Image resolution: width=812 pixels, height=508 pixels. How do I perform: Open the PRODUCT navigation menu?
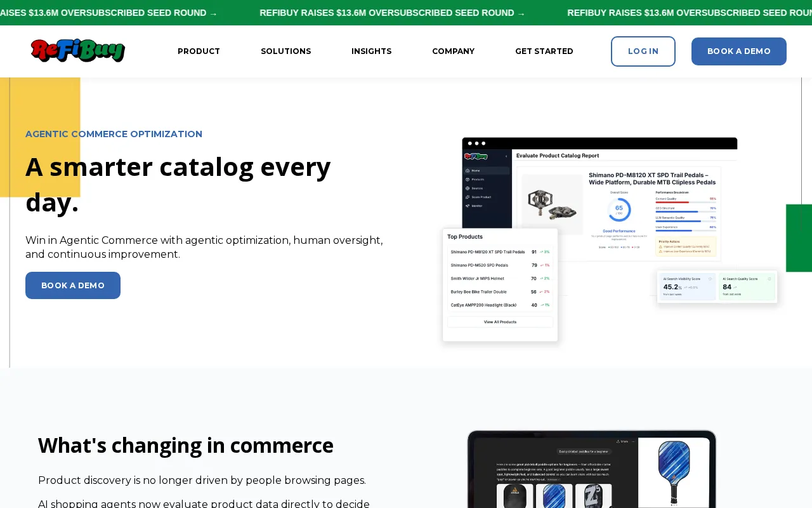point(199,51)
